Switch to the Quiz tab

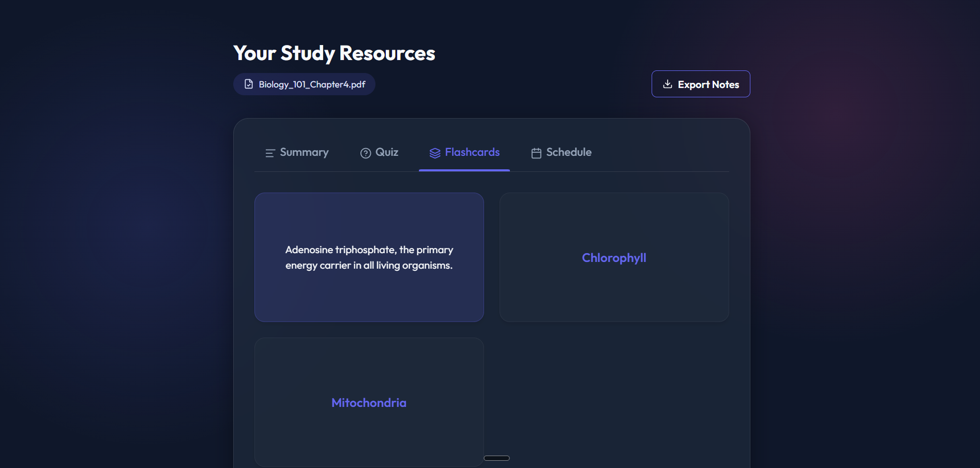click(379, 153)
